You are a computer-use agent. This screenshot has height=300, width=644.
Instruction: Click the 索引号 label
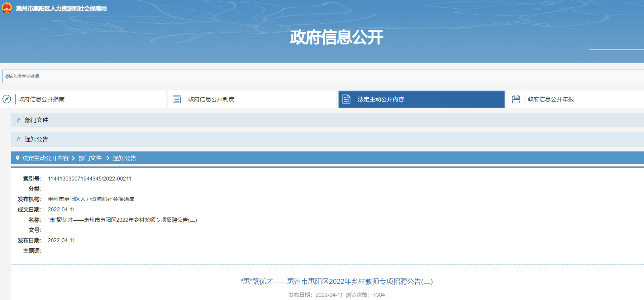(32, 179)
